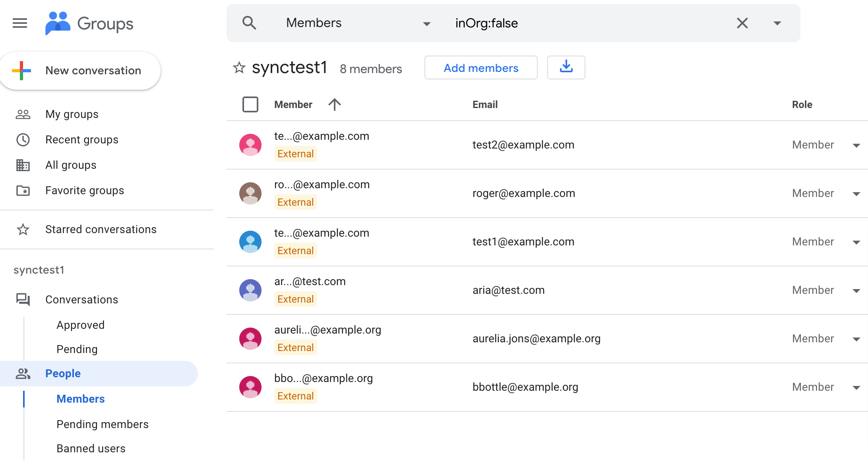The height and width of the screenshot is (463, 868).
Task: Click the Add members button
Action: [481, 68]
